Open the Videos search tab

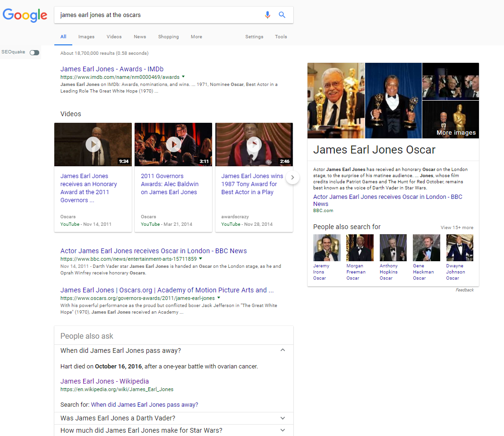click(114, 37)
